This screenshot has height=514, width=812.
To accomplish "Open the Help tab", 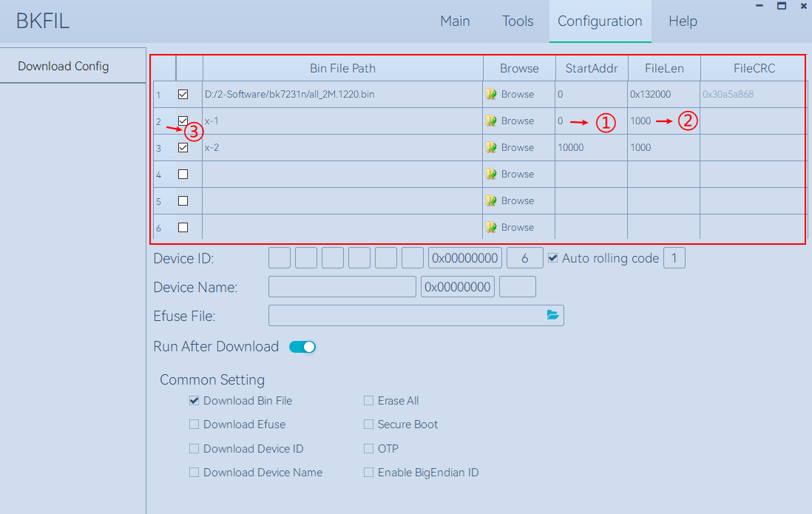I will pyautogui.click(x=683, y=21).
